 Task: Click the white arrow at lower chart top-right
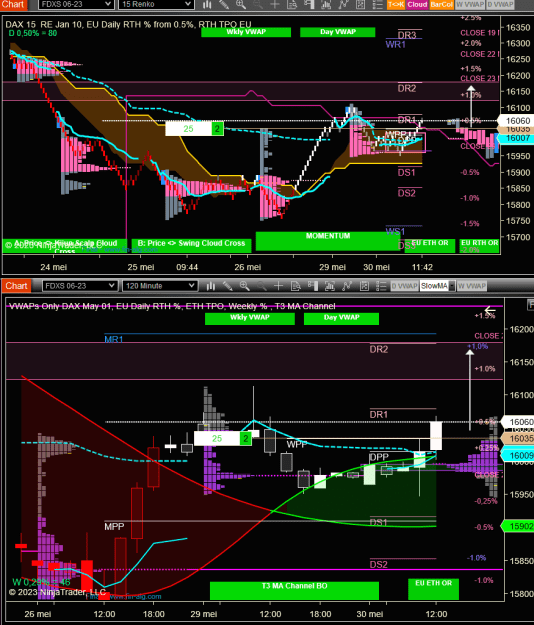coord(490,311)
